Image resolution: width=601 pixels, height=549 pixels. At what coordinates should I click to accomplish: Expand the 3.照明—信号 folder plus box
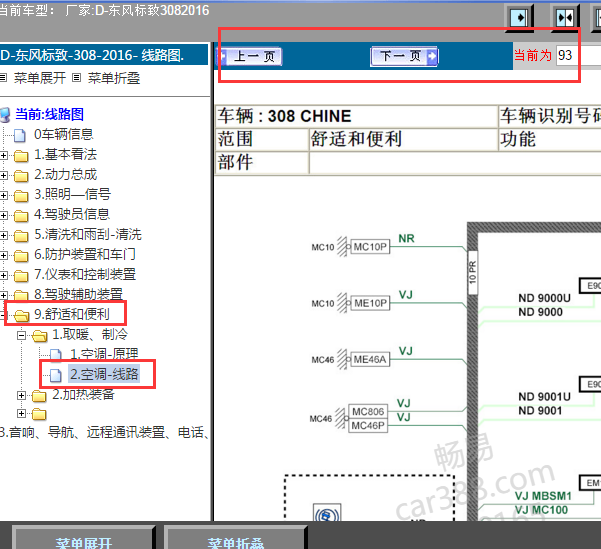(3, 195)
